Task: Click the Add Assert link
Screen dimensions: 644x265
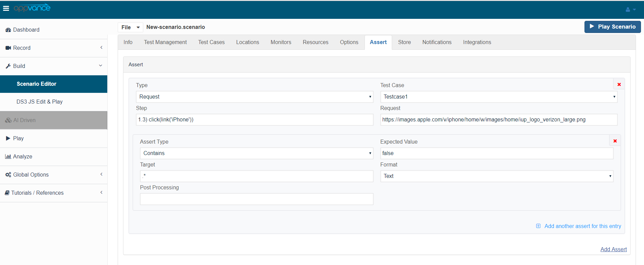Action: 613,249
